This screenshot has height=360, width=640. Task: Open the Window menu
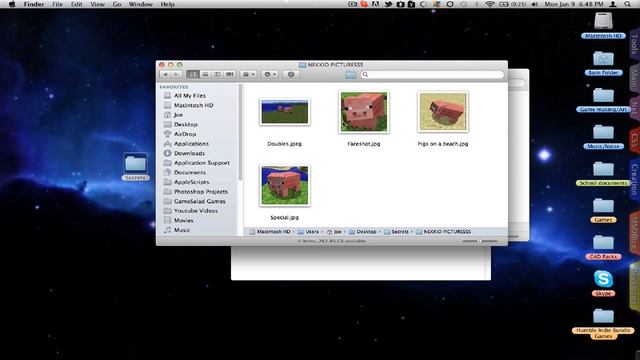pos(141,4)
